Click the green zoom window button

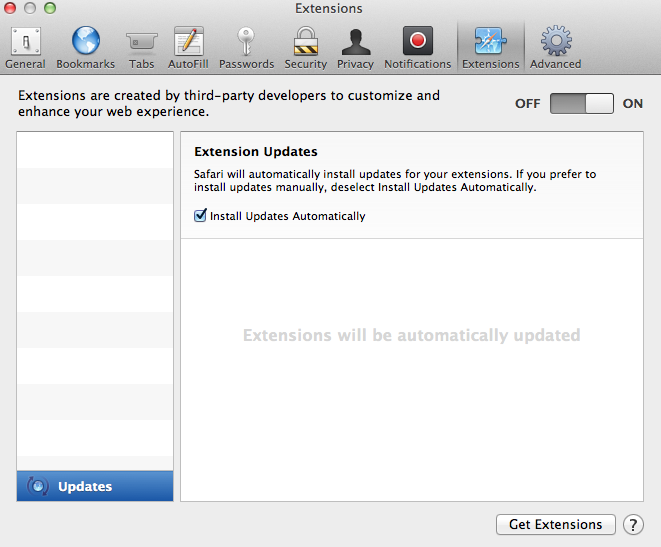coord(50,8)
